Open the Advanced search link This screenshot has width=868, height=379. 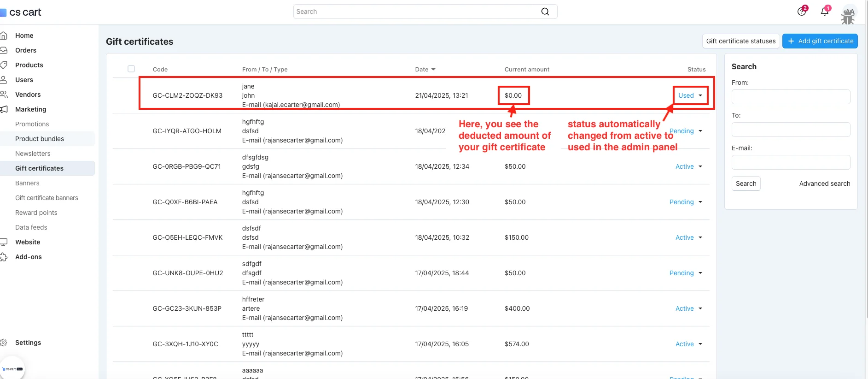824,184
